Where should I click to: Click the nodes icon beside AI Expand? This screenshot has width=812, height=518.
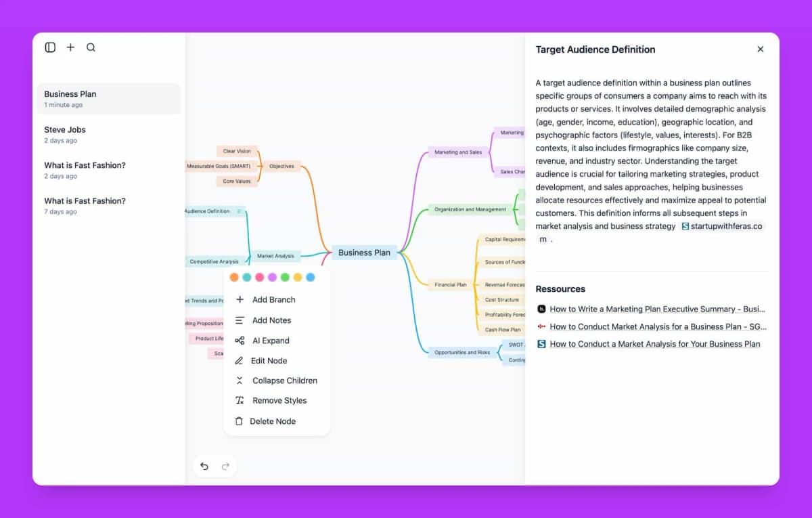point(240,341)
